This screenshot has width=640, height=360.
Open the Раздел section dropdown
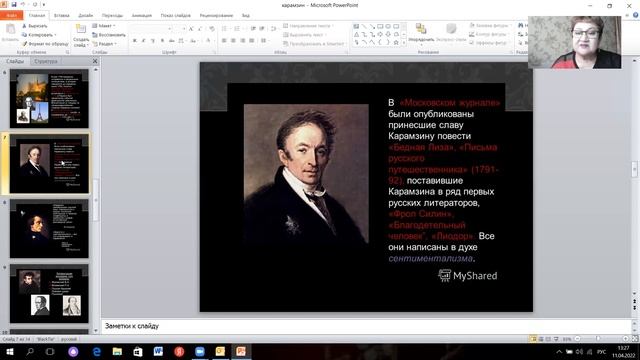coord(105,43)
